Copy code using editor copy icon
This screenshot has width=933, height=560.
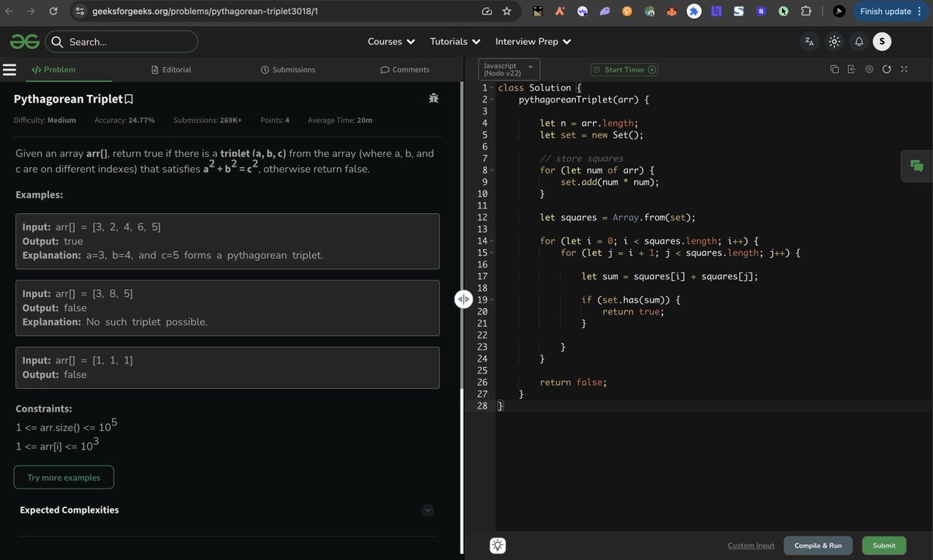[834, 69]
